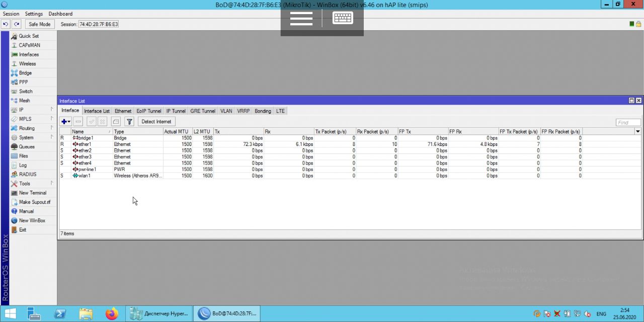Open Manual from the sidebar
The width and height of the screenshot is (644, 322).
[26, 211]
